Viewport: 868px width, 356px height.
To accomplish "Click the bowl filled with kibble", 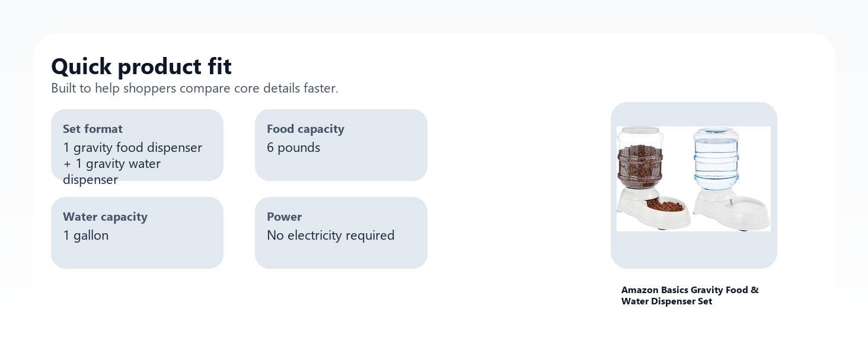I will 665,206.
